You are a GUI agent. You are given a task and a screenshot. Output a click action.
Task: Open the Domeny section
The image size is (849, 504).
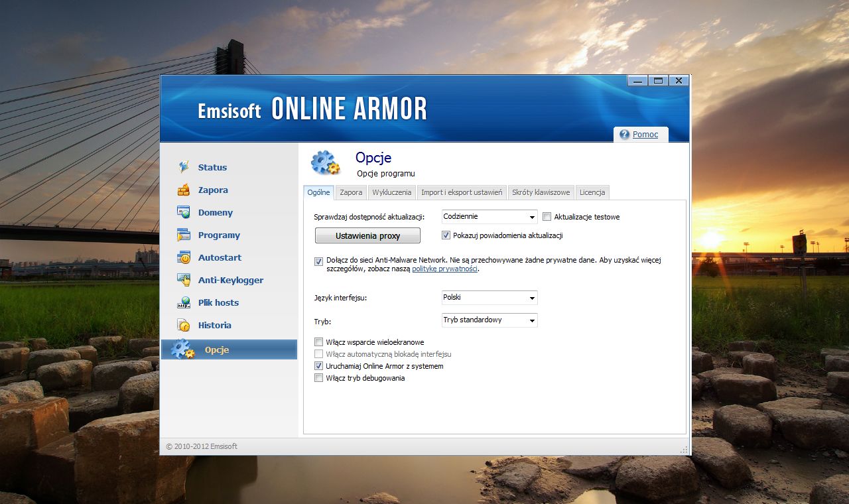(216, 212)
